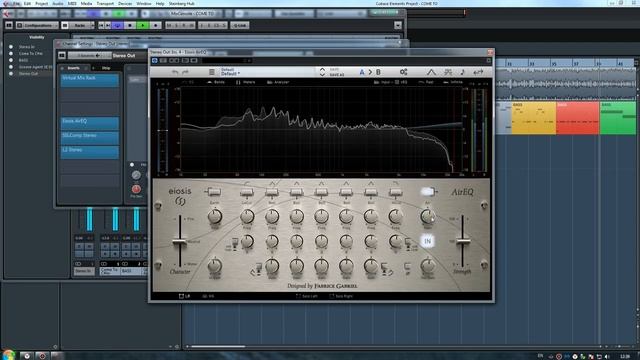Open the Steinberg Hub menu
The image size is (640, 360).
pos(181,3)
